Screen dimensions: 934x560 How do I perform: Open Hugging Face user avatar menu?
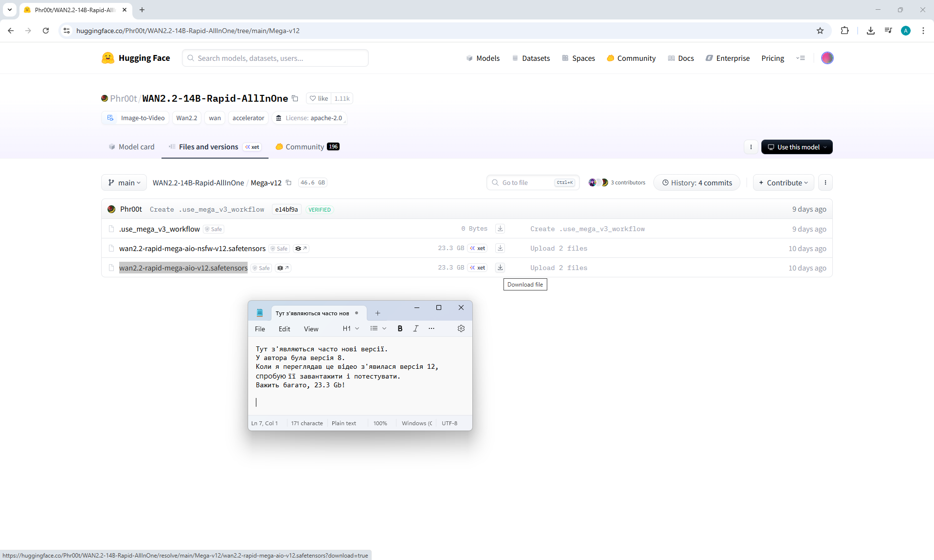point(827,58)
